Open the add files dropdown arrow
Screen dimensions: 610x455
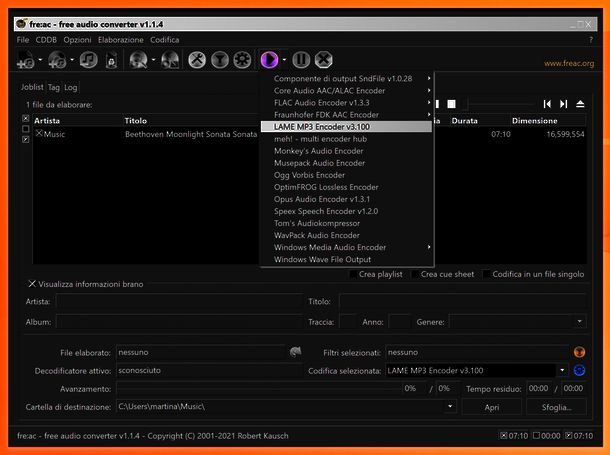coord(40,60)
